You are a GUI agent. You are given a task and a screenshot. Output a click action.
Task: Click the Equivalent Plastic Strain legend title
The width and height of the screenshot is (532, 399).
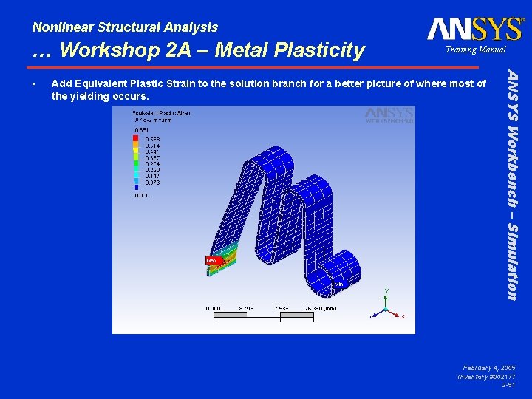click(161, 113)
